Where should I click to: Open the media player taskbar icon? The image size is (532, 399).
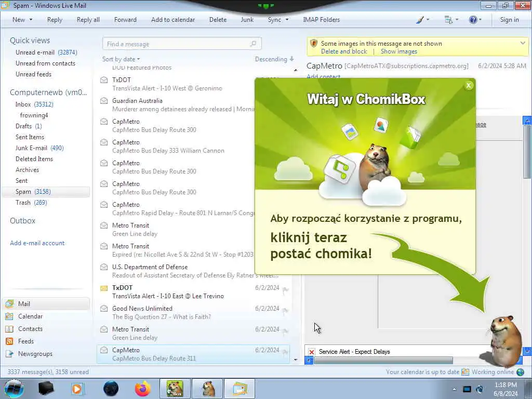pyautogui.click(x=77, y=389)
